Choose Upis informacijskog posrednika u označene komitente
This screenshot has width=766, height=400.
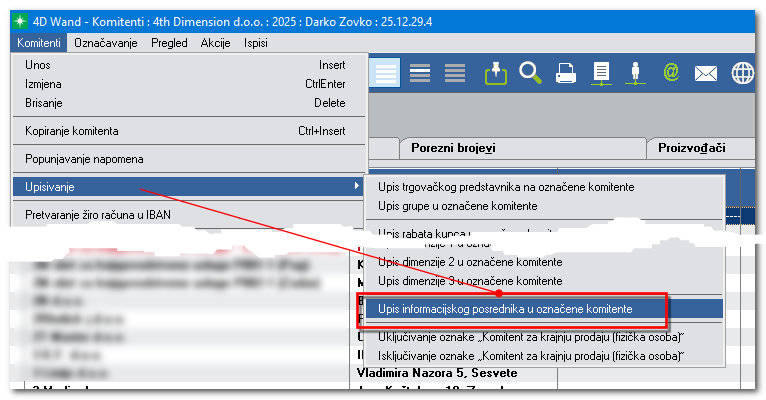tap(511, 310)
